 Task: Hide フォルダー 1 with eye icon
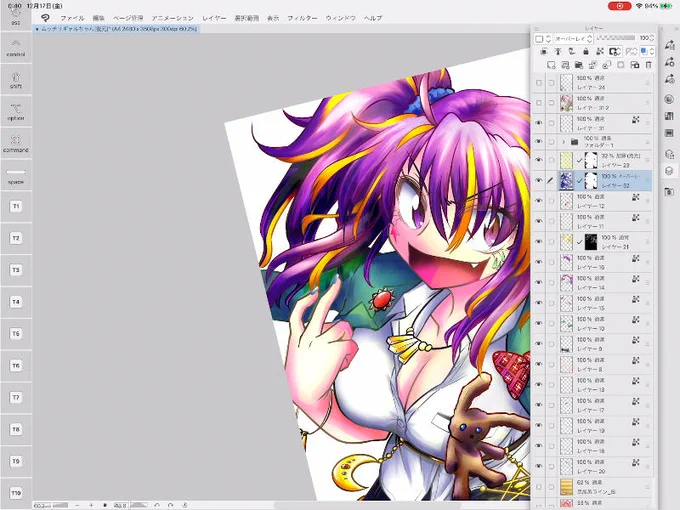pos(539,141)
